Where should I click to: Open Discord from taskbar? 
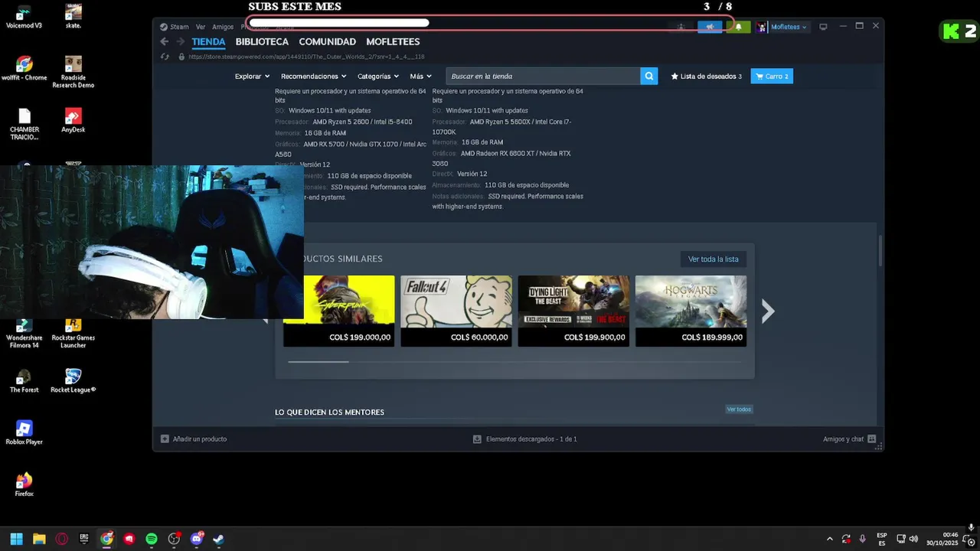pos(197,539)
